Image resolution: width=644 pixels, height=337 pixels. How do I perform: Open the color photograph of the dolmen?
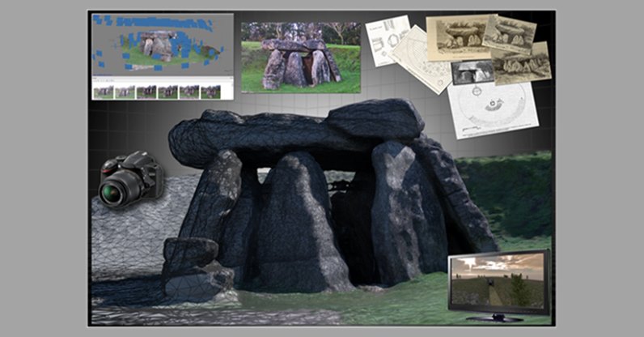pos(301,58)
